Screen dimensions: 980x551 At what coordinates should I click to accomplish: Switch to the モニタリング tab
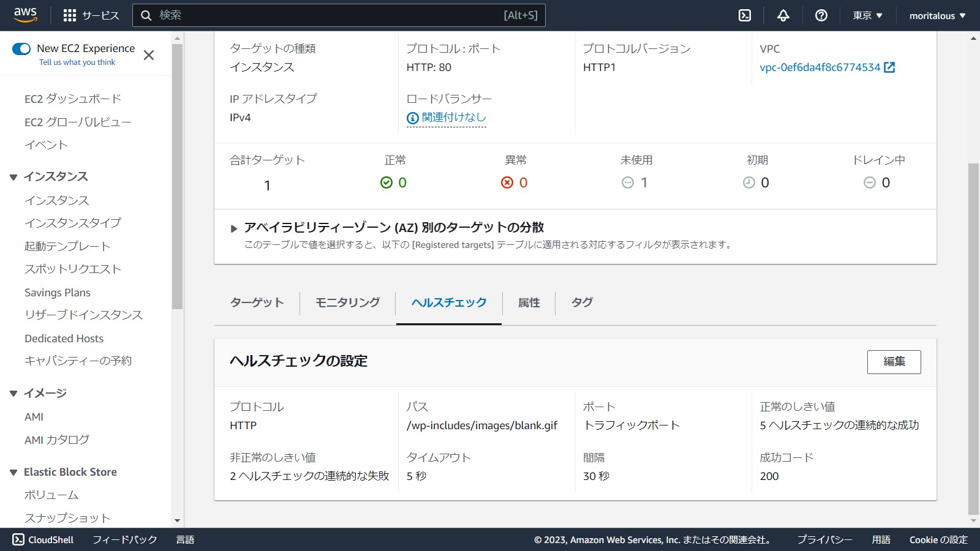pyautogui.click(x=347, y=302)
